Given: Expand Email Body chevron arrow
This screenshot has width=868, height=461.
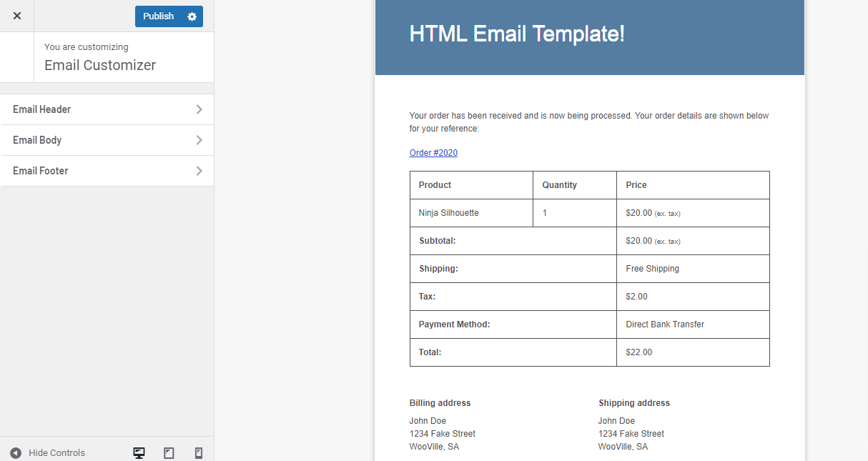Looking at the screenshot, I should 199,140.
